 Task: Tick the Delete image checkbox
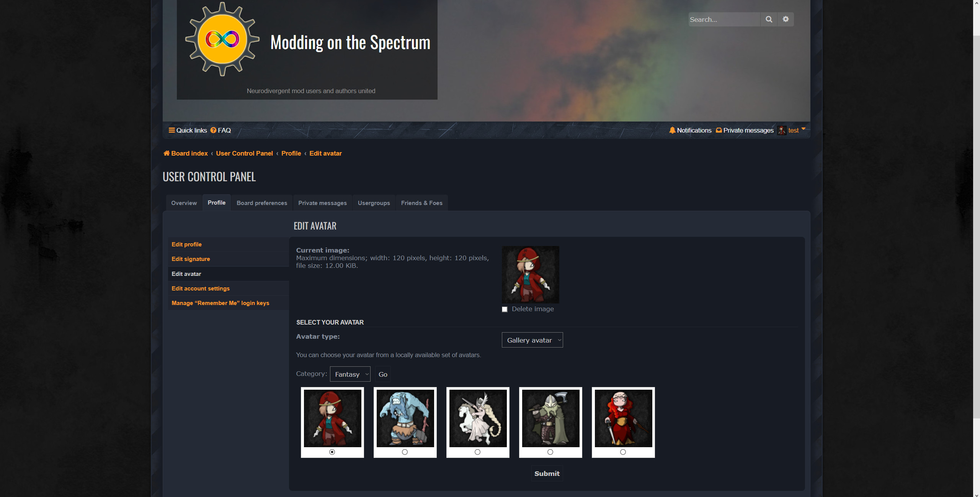point(505,309)
